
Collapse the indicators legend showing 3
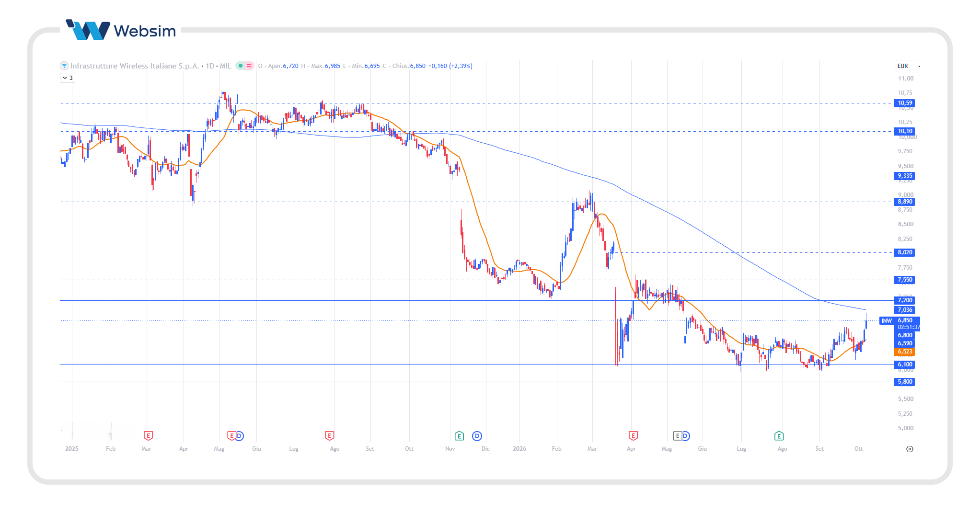pyautogui.click(x=68, y=78)
